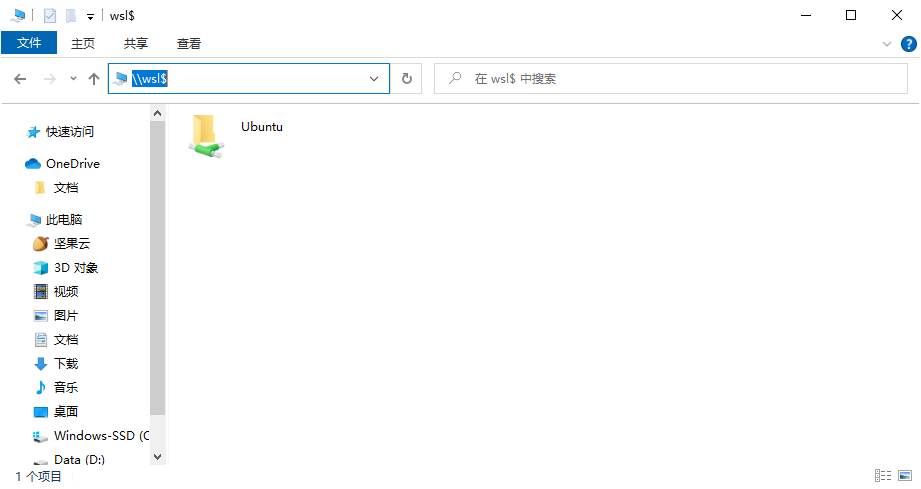
Task: Click the navigation pane scroll up arrow
Action: point(157,113)
